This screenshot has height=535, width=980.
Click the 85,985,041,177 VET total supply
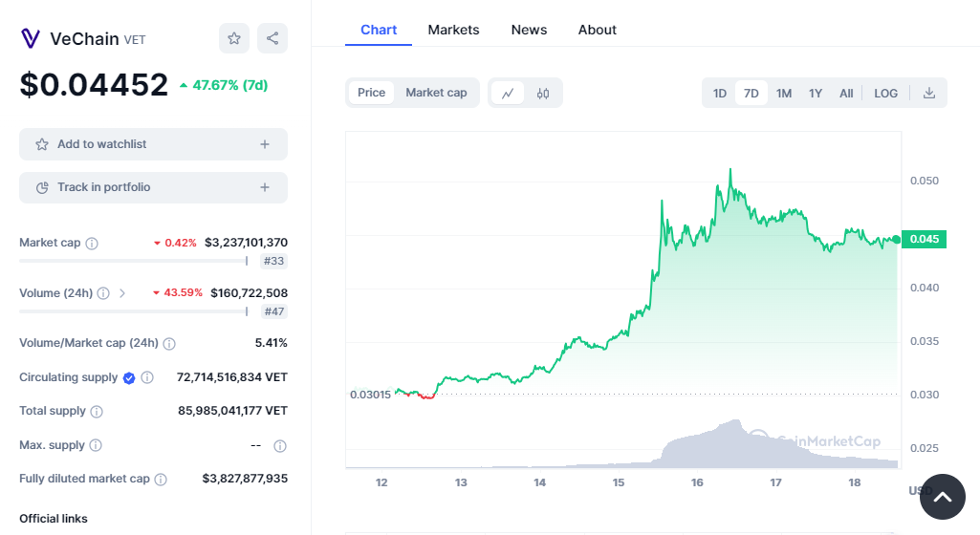[x=232, y=411]
